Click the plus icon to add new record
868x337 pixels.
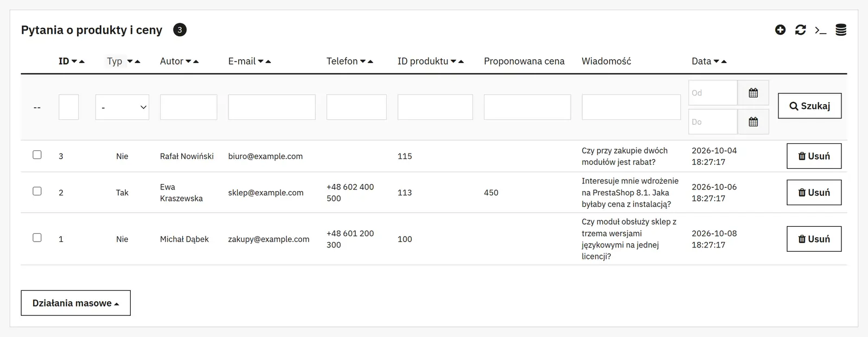pyautogui.click(x=780, y=30)
